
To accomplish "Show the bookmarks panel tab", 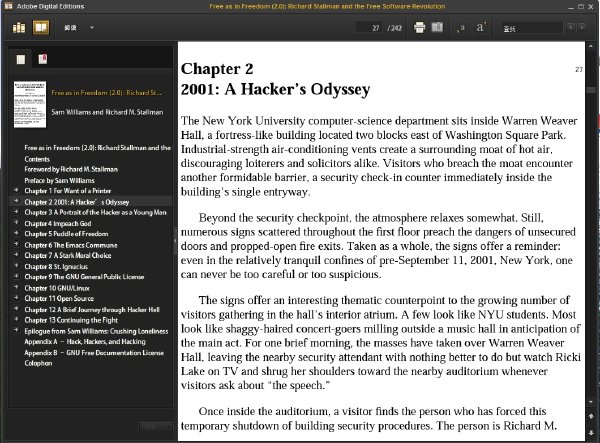I will tap(42, 59).
